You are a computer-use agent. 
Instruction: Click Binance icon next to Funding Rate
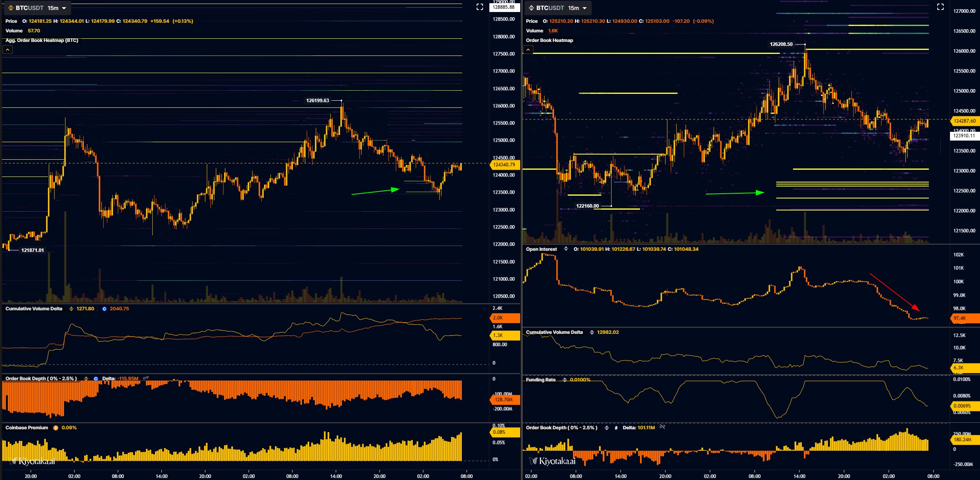[x=565, y=380]
